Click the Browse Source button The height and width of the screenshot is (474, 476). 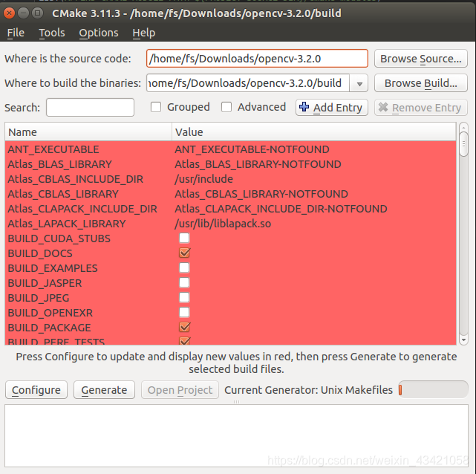(x=421, y=58)
